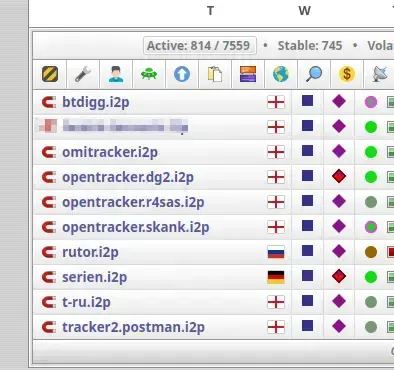Click the blue upload arrow icon
Screen dimensions: 394x370
pyautogui.click(x=182, y=74)
